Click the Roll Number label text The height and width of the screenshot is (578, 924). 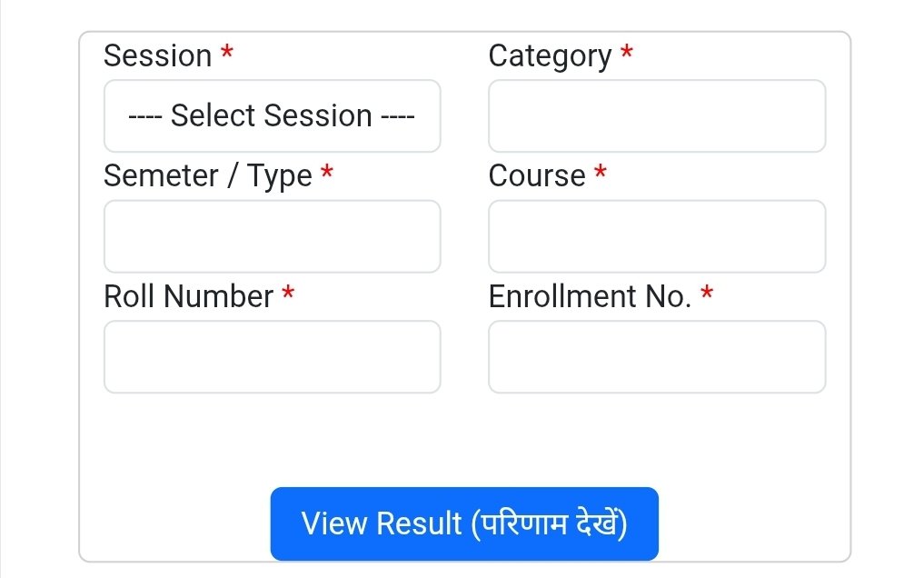point(188,296)
